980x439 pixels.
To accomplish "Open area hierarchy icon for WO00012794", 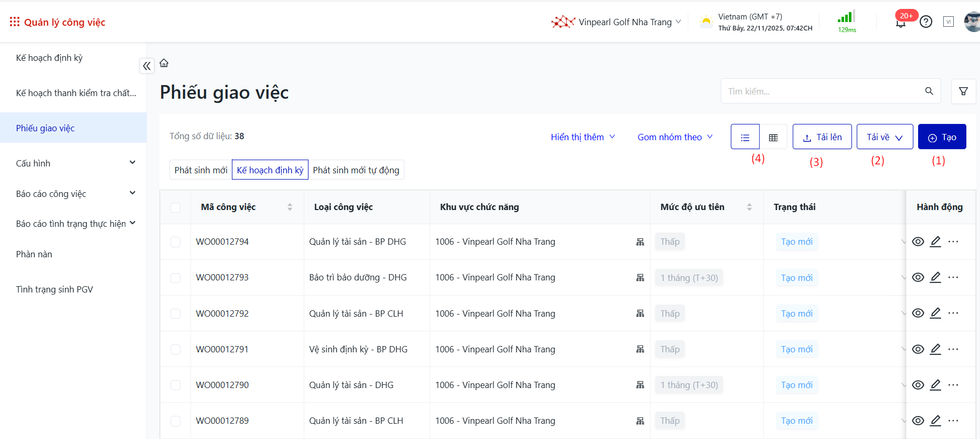I will (x=640, y=242).
